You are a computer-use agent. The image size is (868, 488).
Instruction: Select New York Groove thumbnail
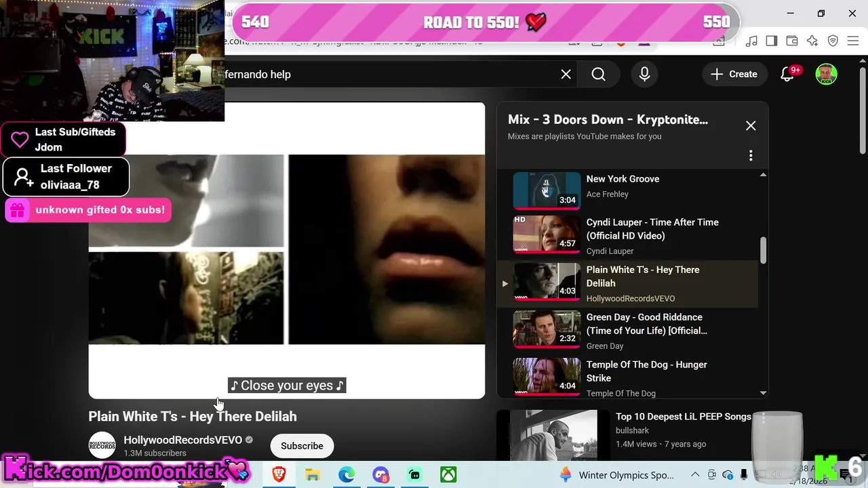coord(547,190)
